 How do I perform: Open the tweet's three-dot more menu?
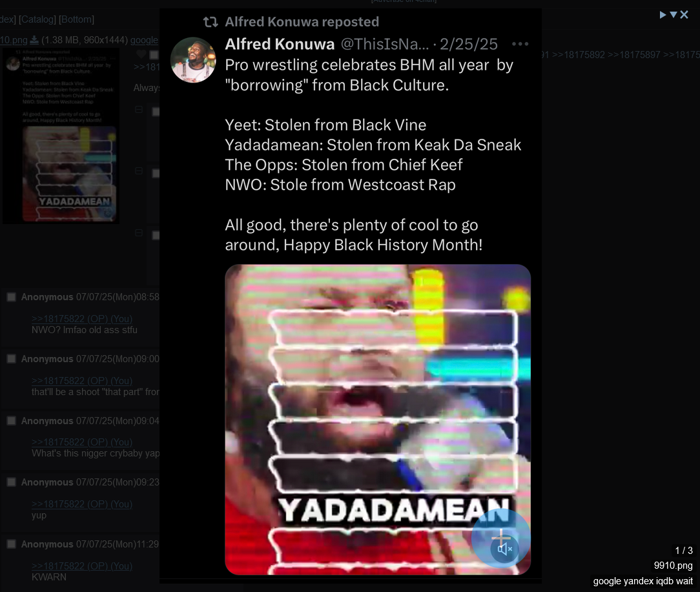click(x=520, y=44)
